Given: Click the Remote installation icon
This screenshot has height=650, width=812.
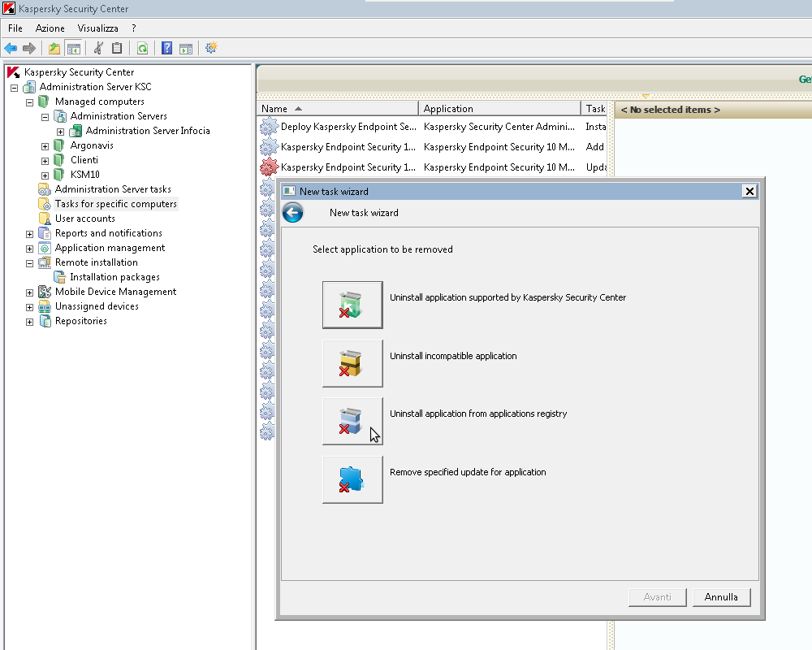Looking at the screenshot, I should pyautogui.click(x=45, y=262).
